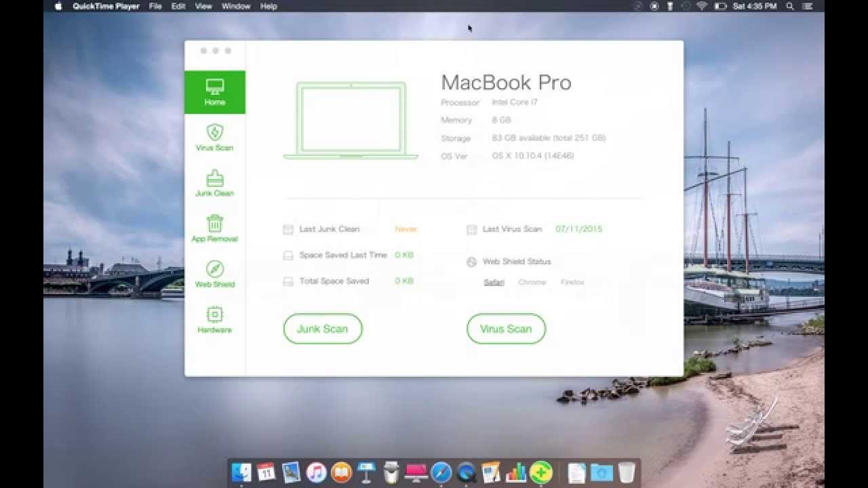Screen dimensions: 868x488
Task: Open the Hardware sidebar section
Action: (x=214, y=319)
